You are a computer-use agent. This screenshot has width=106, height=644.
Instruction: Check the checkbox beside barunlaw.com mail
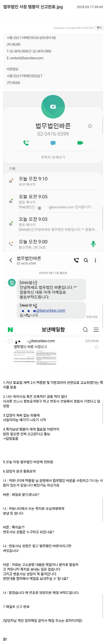click(x=10, y=341)
